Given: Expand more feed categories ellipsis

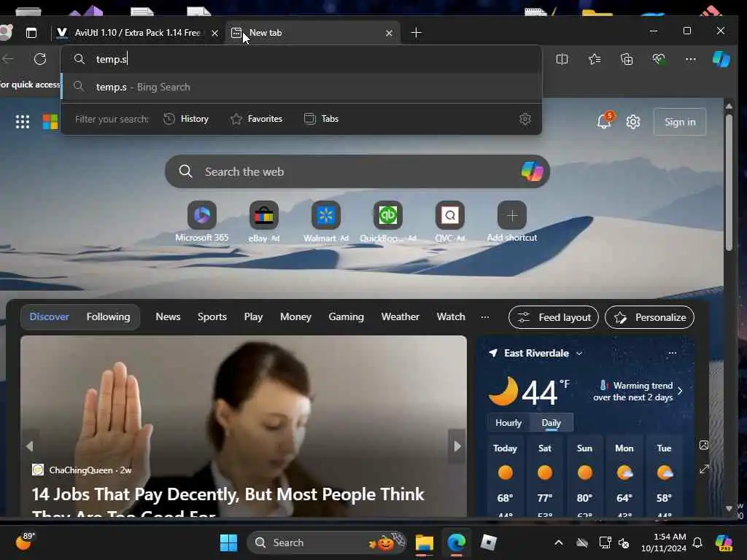Looking at the screenshot, I should tap(485, 317).
